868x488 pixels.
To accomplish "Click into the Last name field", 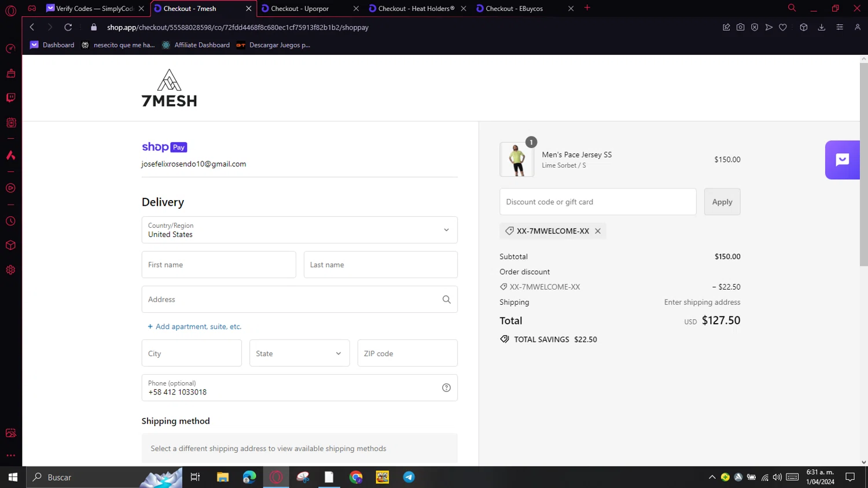I will click(381, 265).
